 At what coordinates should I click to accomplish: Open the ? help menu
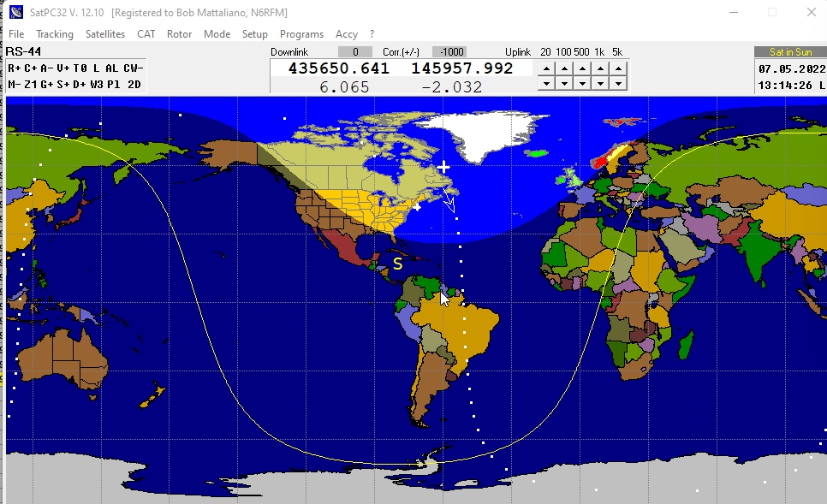click(x=372, y=33)
